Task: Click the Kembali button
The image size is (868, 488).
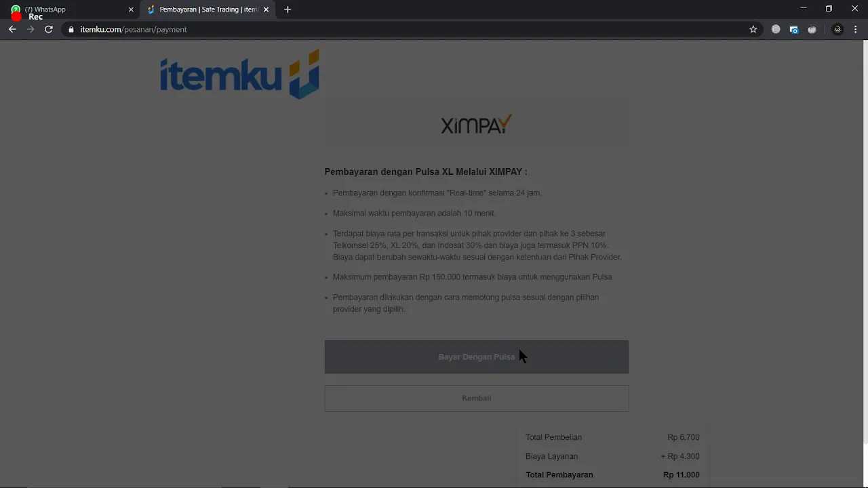Action: [477, 398]
